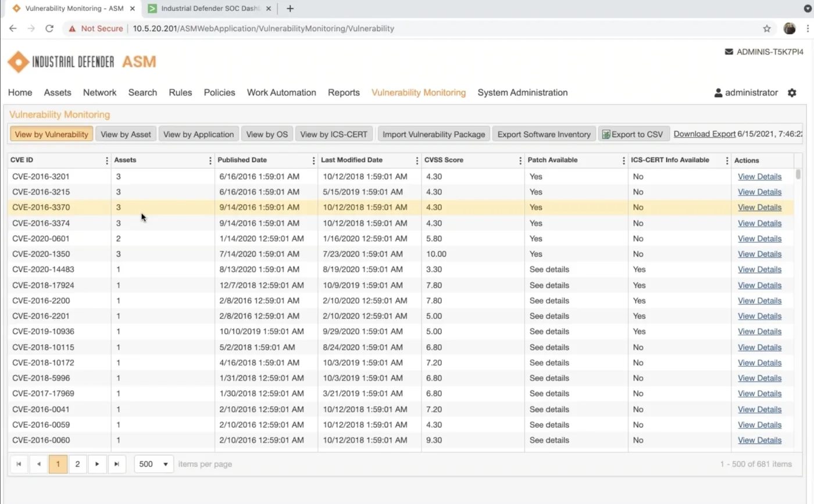
Task: Reload the page with the refresh icon
Action: pos(49,28)
